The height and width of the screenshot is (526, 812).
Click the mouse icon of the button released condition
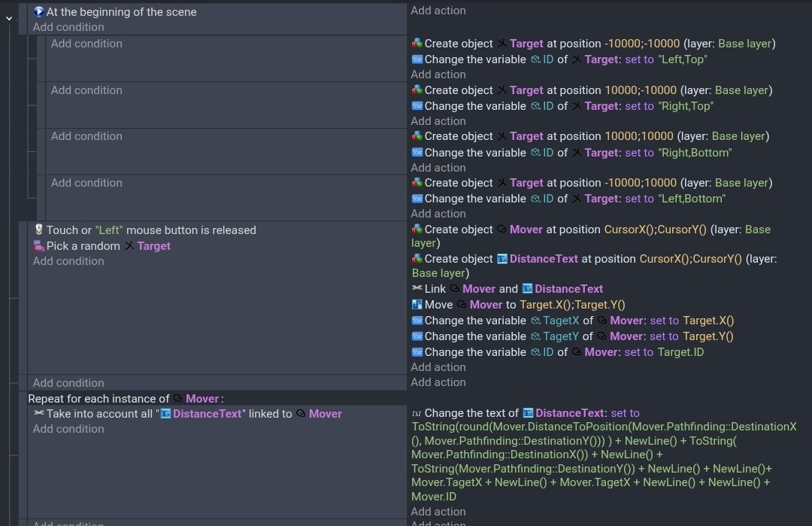pos(39,230)
